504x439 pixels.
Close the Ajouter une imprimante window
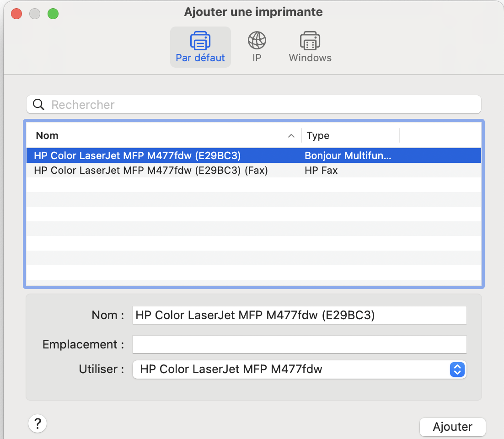(x=16, y=14)
